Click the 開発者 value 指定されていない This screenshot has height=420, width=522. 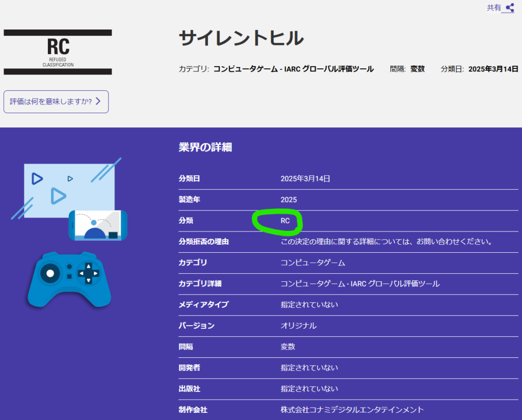coord(309,367)
